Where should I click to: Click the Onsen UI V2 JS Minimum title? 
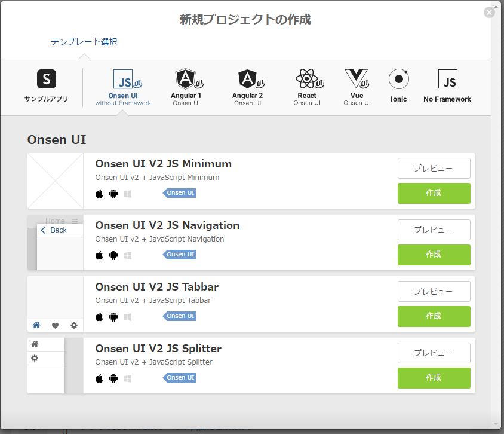[x=163, y=164]
